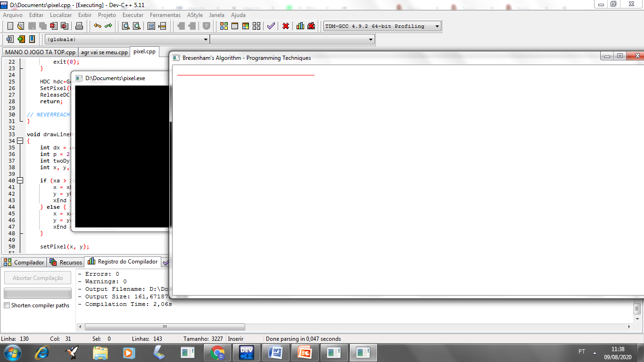Click the red X stop execution icon

[x=286, y=26]
